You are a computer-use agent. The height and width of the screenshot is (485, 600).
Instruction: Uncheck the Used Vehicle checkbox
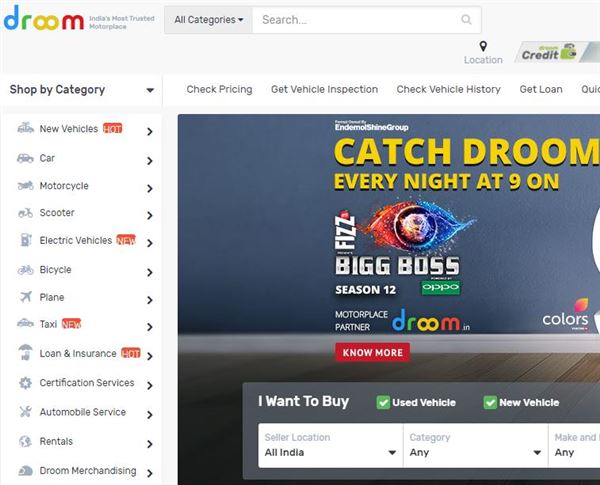pos(383,402)
